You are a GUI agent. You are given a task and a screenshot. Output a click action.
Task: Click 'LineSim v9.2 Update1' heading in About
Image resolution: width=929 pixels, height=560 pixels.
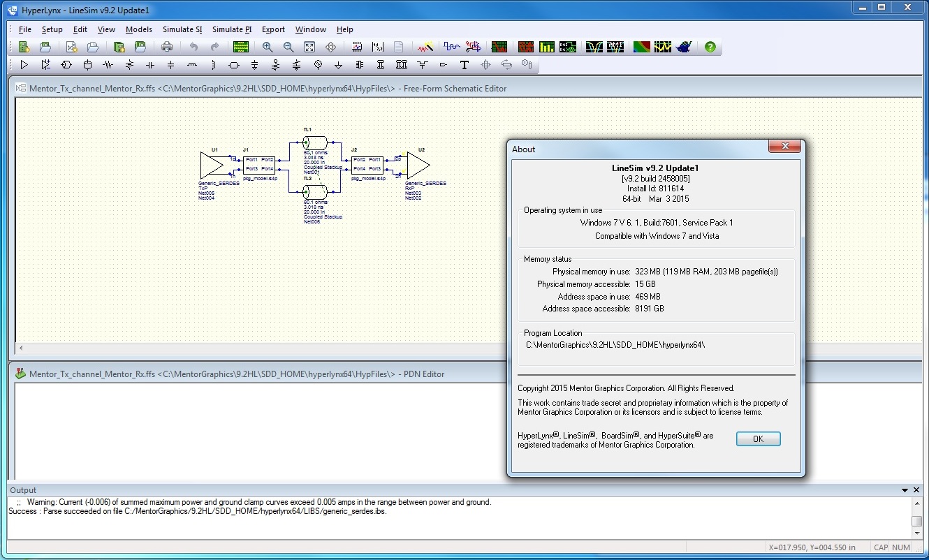[655, 168]
